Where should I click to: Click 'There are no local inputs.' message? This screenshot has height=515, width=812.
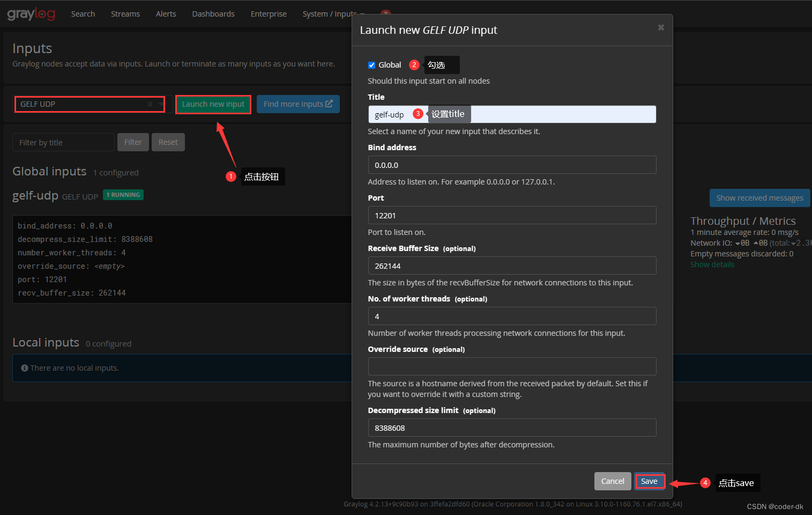[75, 368]
